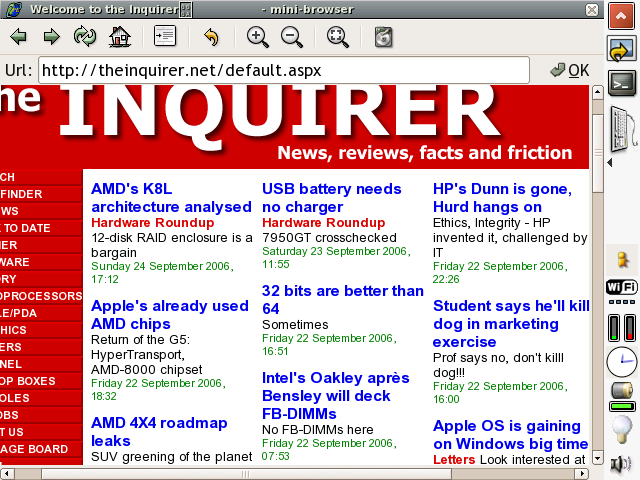The image size is (640, 480).
Task: Open "Apple's already used AMD chips" article
Action: 170,315
